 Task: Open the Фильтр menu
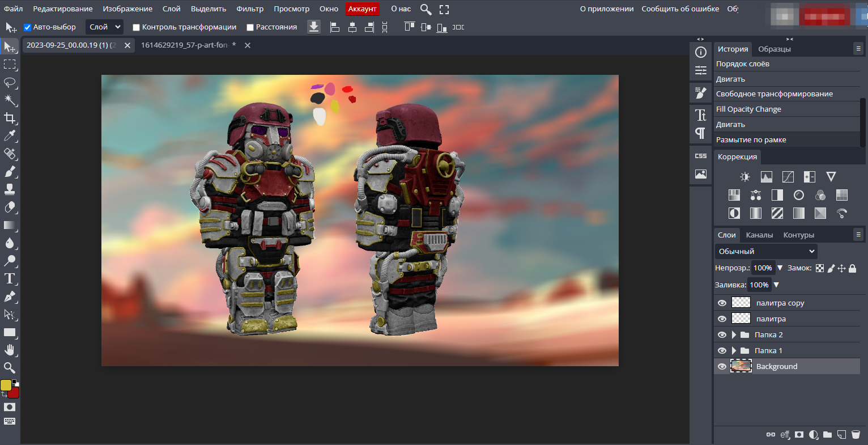tap(250, 9)
